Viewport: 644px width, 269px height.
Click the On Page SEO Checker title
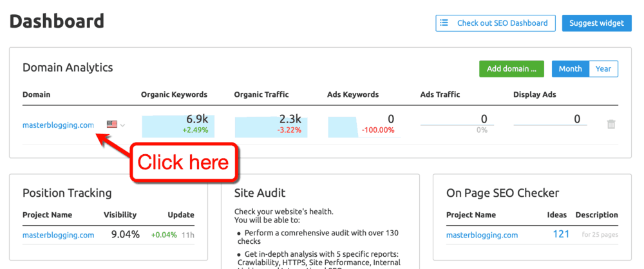coord(503,193)
